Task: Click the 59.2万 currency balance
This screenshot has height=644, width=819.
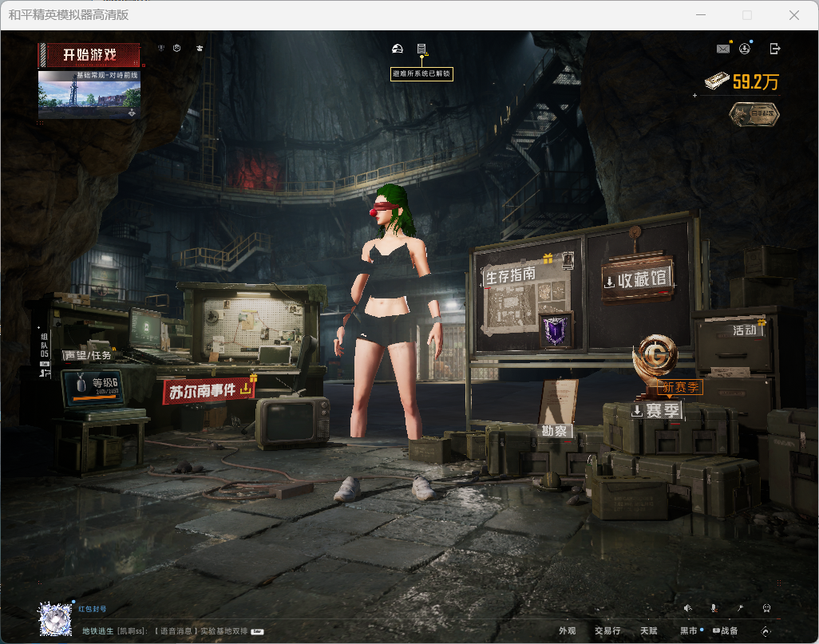Action: (x=756, y=81)
